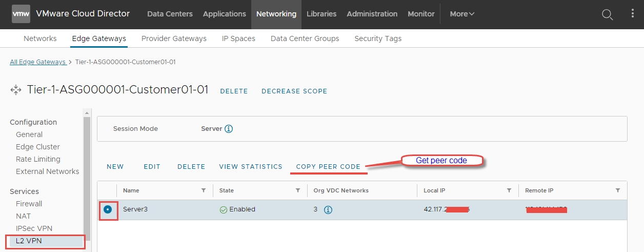
Task: Open the vertical three-dot options menu
Action: 632,14
